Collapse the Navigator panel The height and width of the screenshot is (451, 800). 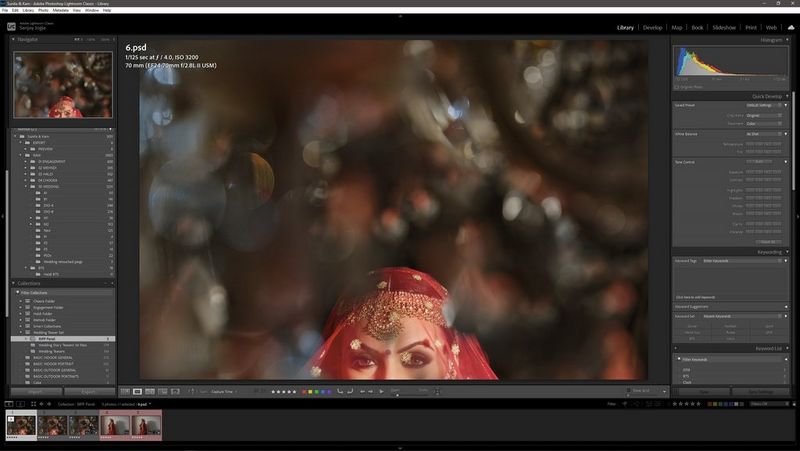pos(15,39)
